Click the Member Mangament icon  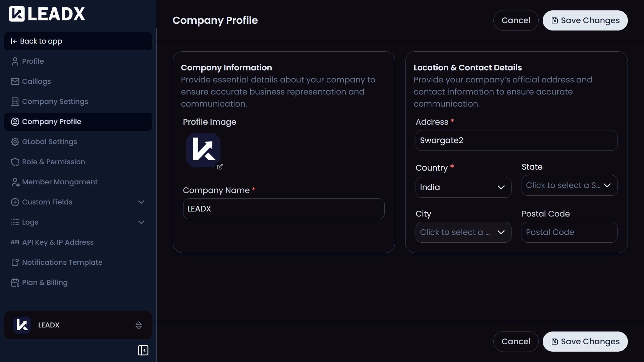click(15, 182)
